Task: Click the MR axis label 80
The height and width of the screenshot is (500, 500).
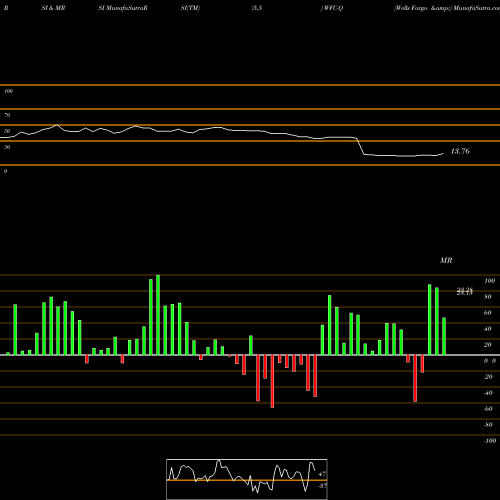Action: [488, 297]
